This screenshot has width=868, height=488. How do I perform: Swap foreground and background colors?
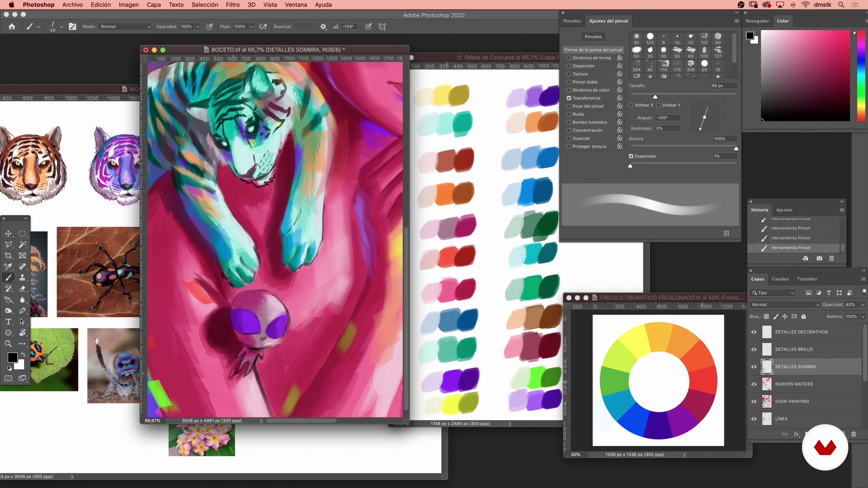[x=23, y=354]
